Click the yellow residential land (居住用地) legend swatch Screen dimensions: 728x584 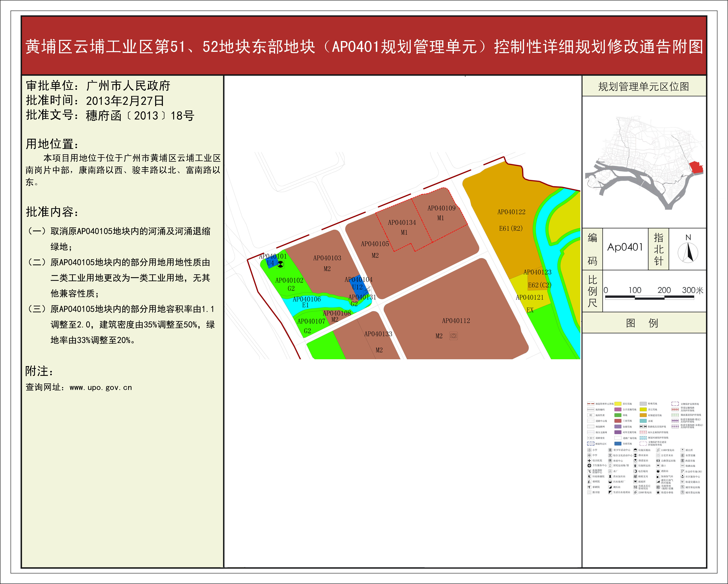pyautogui.click(x=618, y=404)
